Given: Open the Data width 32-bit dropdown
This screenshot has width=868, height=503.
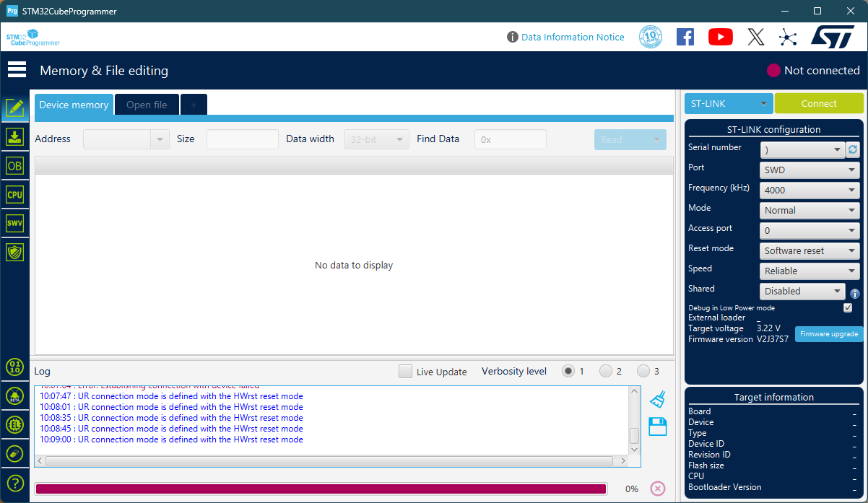Looking at the screenshot, I should [377, 139].
